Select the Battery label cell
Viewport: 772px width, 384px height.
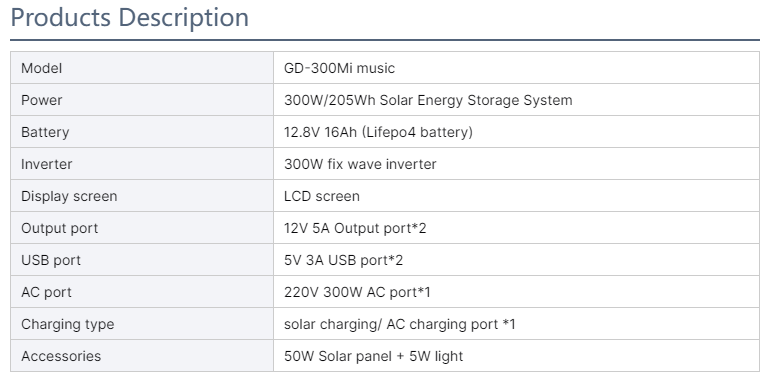tap(142, 132)
